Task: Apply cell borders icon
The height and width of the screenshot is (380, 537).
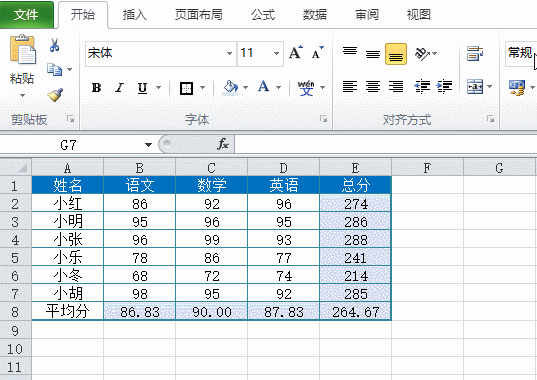Action: coord(186,88)
